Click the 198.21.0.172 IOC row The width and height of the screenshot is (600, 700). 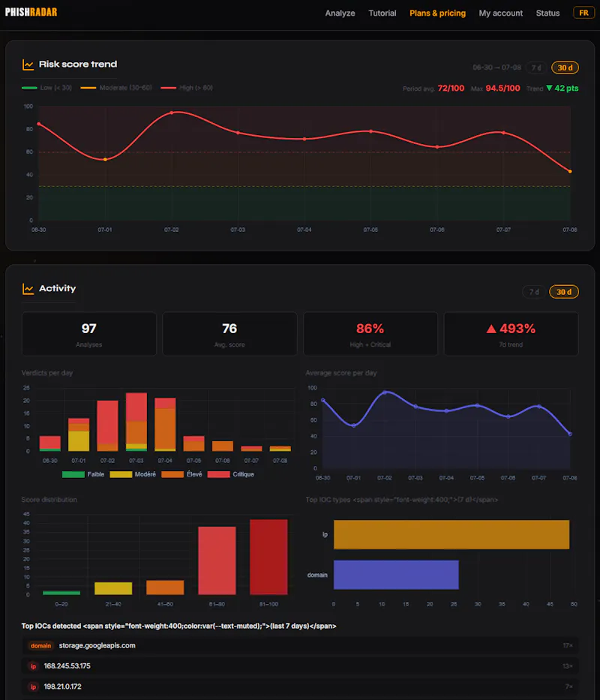(300, 686)
